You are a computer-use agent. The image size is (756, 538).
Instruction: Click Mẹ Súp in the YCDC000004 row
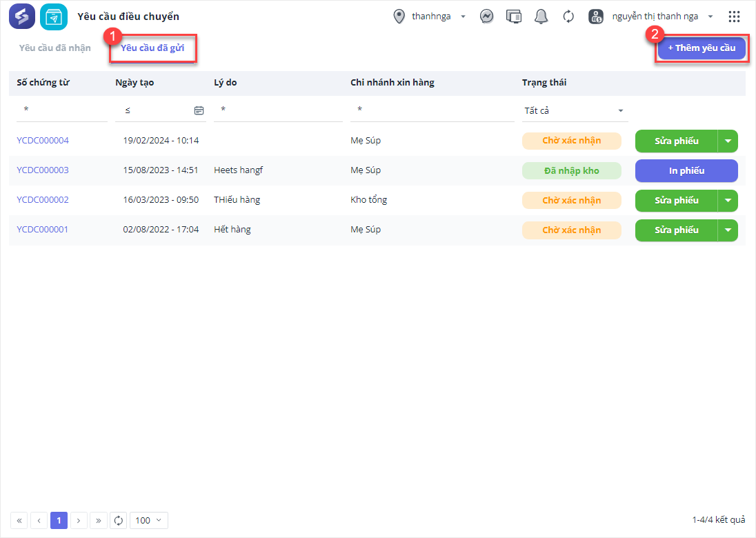click(366, 140)
